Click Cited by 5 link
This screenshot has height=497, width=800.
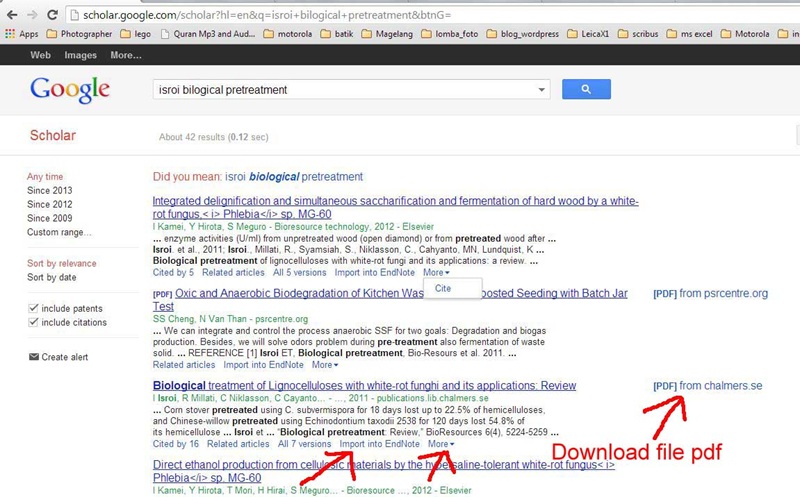[173, 272]
